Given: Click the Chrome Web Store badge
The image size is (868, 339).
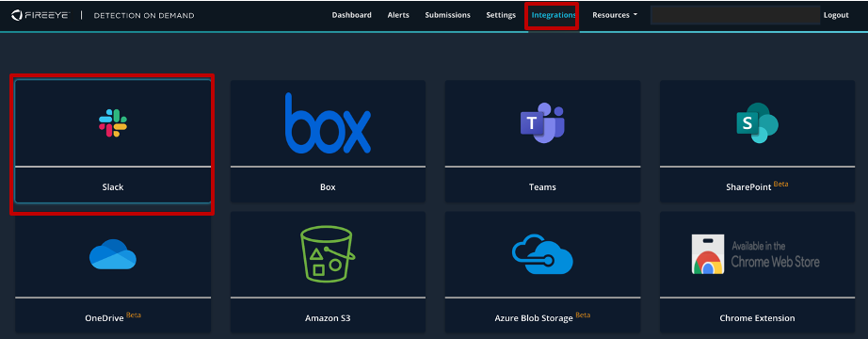Looking at the screenshot, I should (x=756, y=254).
